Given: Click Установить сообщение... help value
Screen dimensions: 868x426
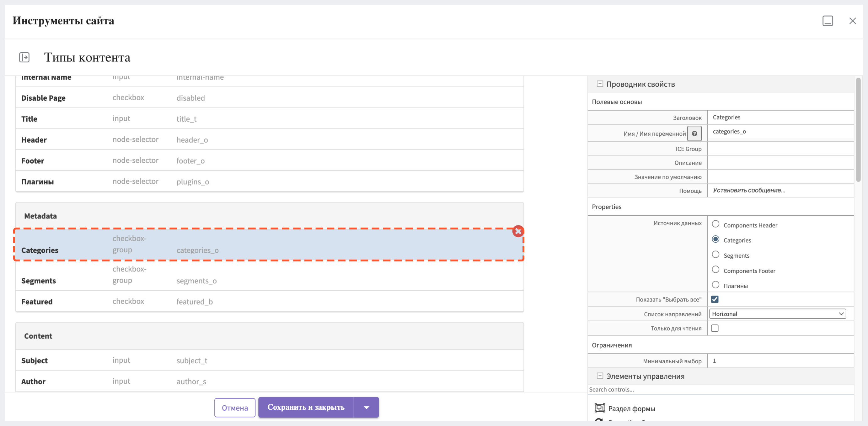Looking at the screenshot, I should pyautogui.click(x=780, y=191).
